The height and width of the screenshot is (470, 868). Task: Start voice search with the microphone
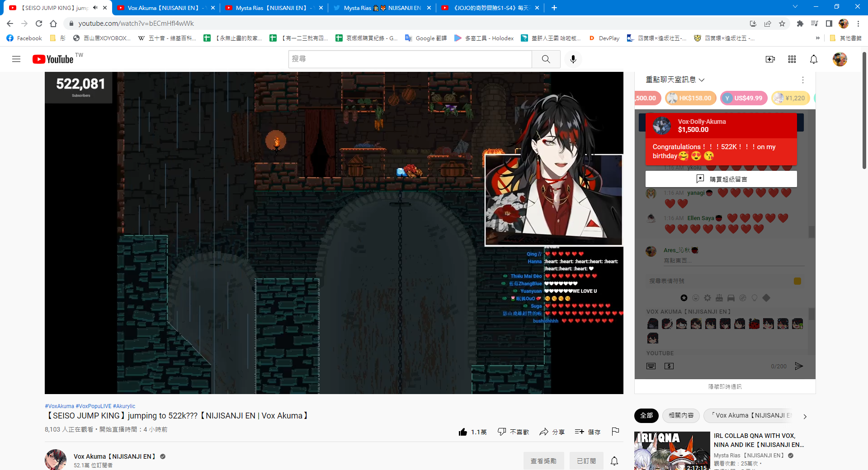tap(573, 59)
